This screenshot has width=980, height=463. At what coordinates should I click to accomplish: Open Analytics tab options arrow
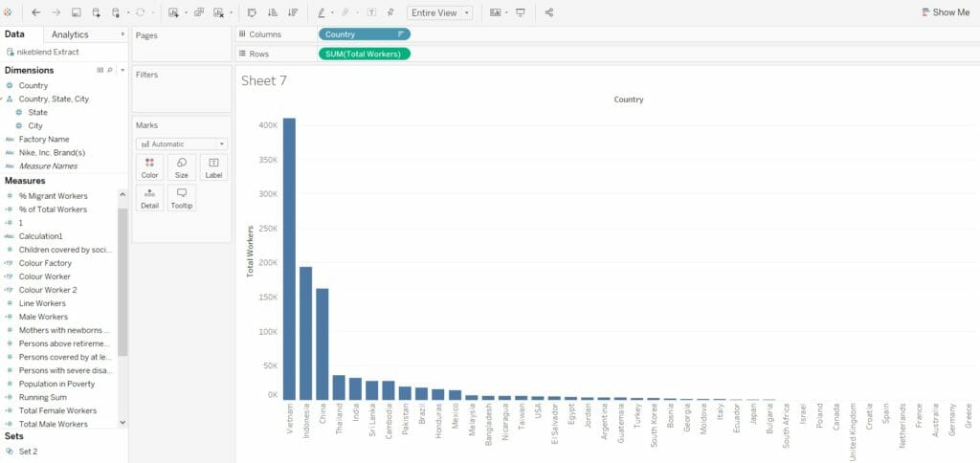point(122,34)
